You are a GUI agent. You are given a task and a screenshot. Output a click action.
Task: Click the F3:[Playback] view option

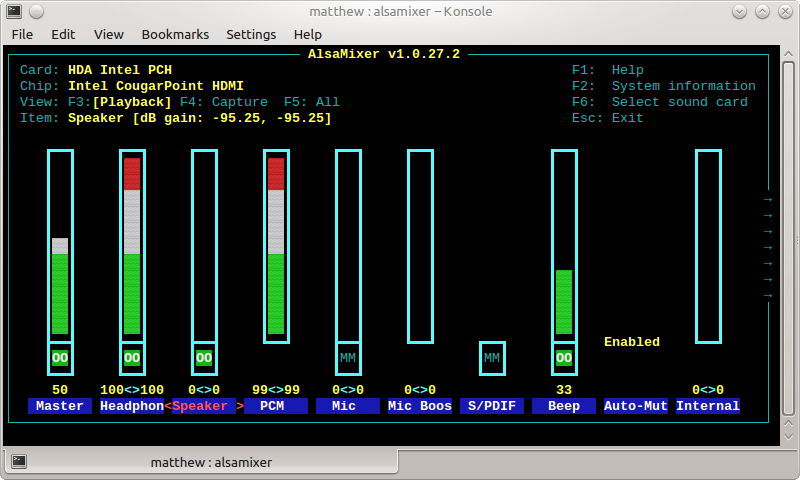120,102
